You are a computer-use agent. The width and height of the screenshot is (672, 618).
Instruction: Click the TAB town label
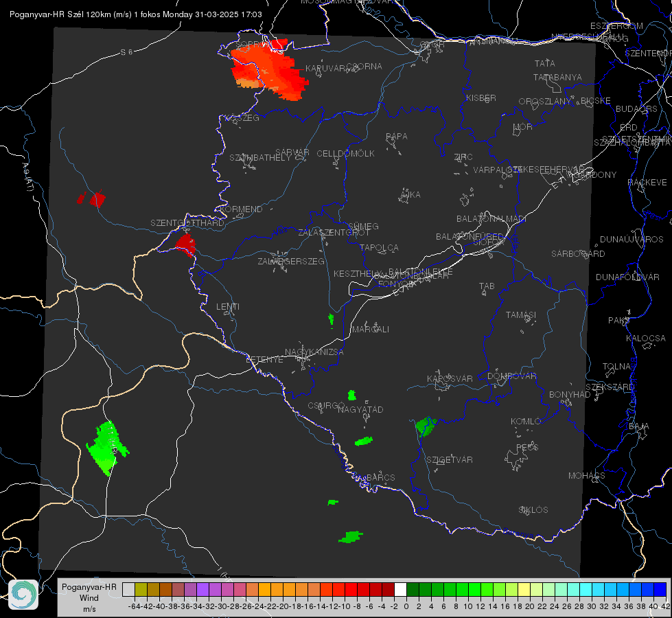[487, 286]
